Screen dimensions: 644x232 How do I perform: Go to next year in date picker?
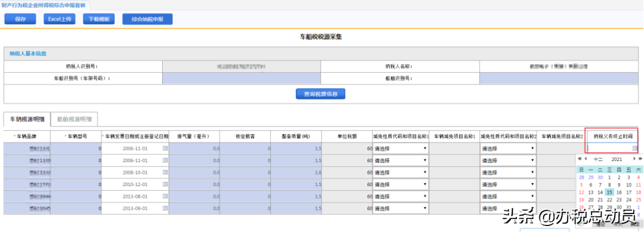coord(640,159)
